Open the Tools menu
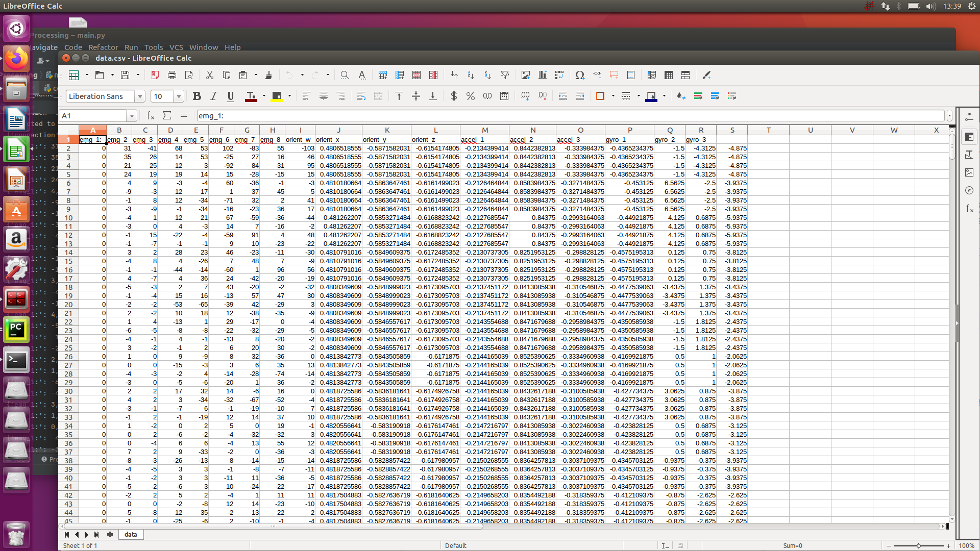Image resolution: width=980 pixels, height=551 pixels. [153, 47]
